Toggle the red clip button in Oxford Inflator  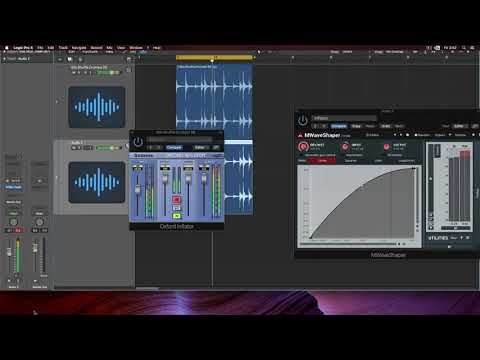(x=177, y=199)
